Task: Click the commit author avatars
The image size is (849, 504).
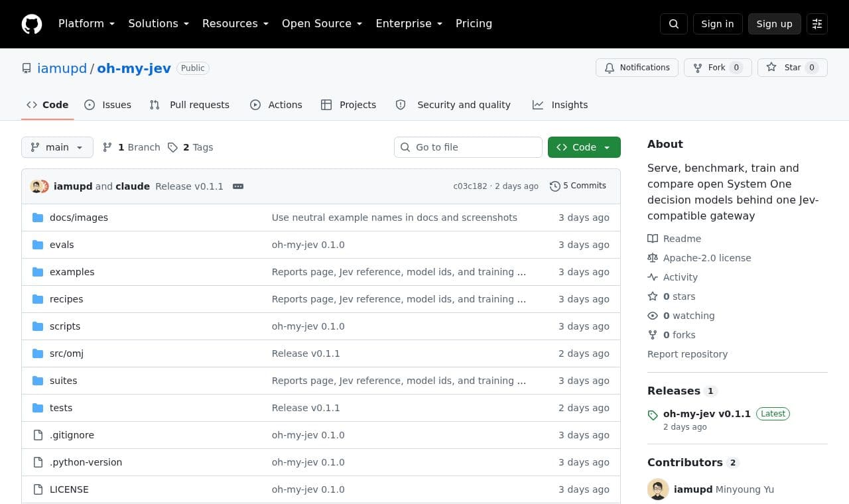Action: pyautogui.click(x=40, y=186)
